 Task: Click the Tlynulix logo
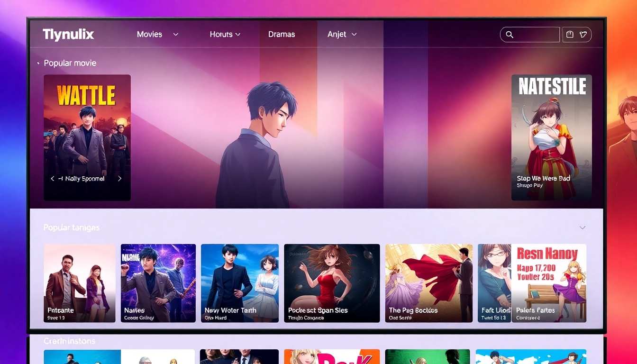[68, 35]
